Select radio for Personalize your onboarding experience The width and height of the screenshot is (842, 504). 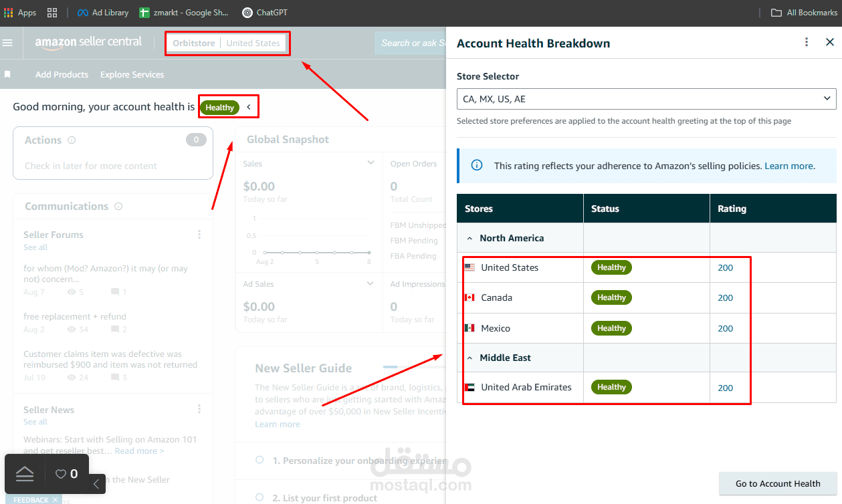point(260,460)
